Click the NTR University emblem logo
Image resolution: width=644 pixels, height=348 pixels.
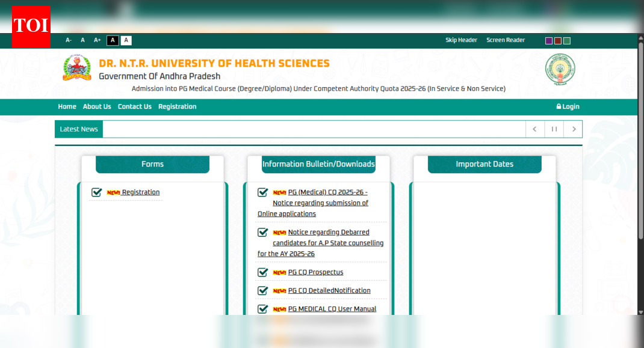(x=77, y=69)
